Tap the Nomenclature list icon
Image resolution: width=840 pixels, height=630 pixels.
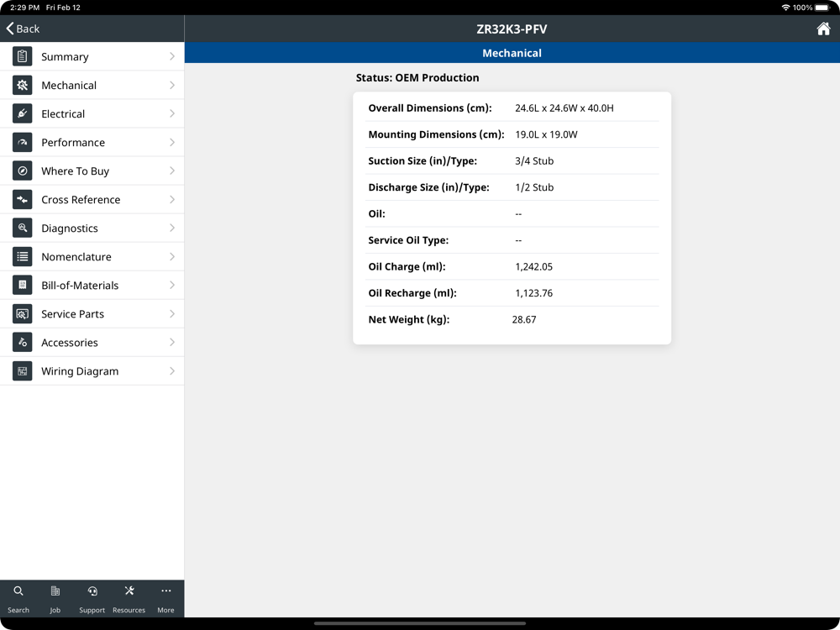pos(22,256)
